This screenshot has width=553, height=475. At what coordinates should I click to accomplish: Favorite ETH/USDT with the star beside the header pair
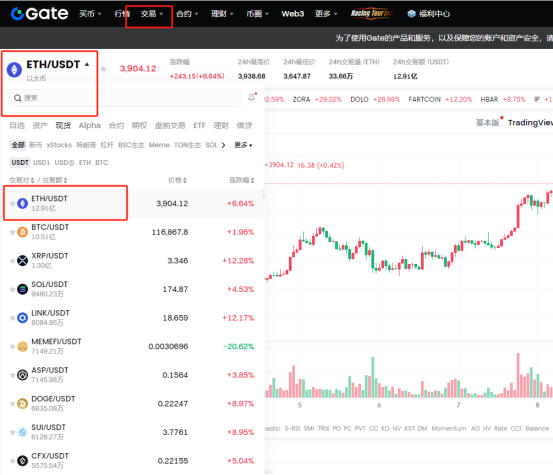103,69
